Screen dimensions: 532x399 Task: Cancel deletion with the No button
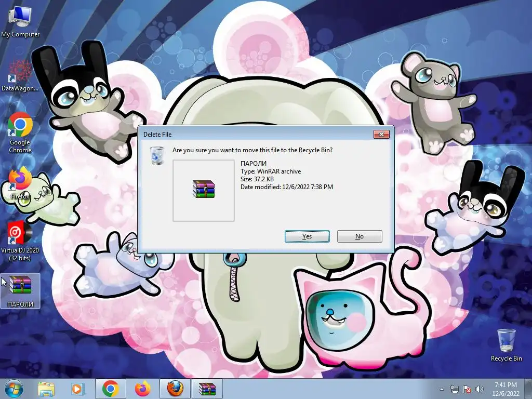(360, 236)
